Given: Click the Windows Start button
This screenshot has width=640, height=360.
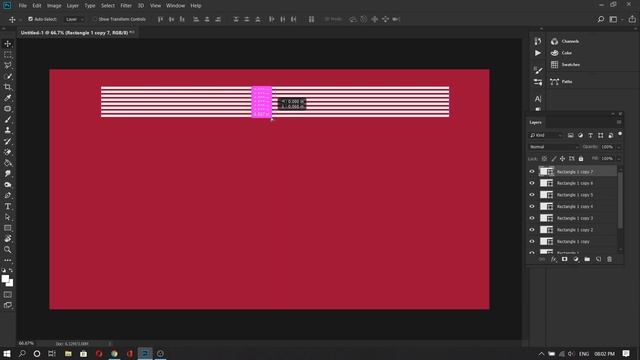Looking at the screenshot, I should pyautogui.click(x=7, y=353).
